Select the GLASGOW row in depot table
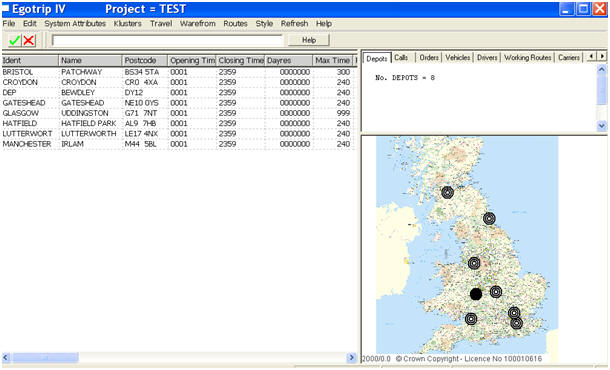 click(179, 113)
